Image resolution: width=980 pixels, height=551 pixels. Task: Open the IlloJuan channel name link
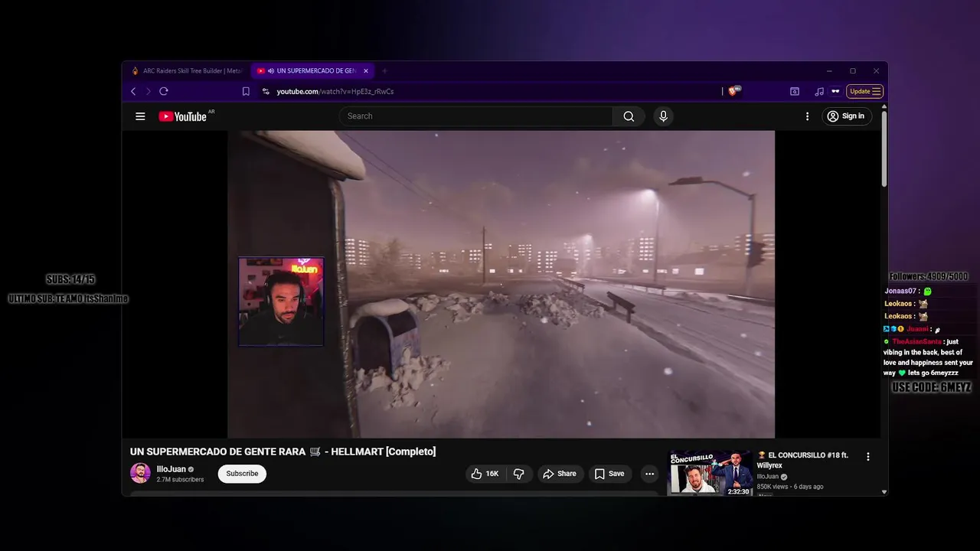(x=171, y=469)
